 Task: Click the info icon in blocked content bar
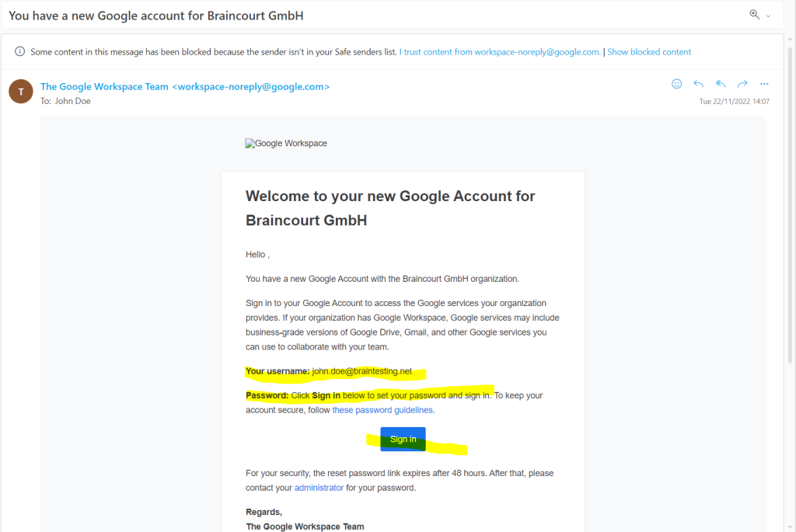pos(19,51)
